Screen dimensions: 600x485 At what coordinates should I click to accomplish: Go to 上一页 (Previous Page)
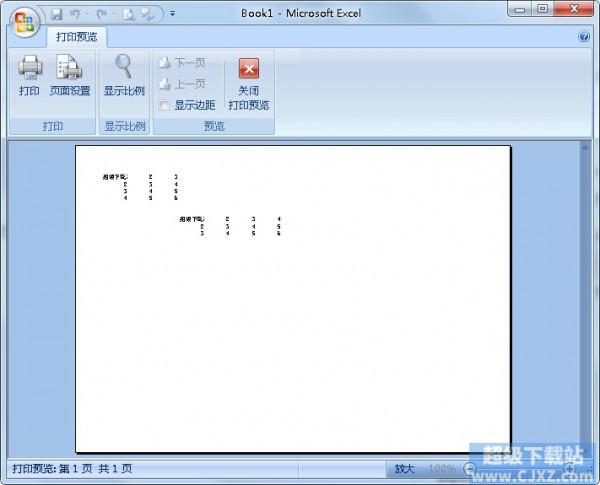click(x=182, y=84)
